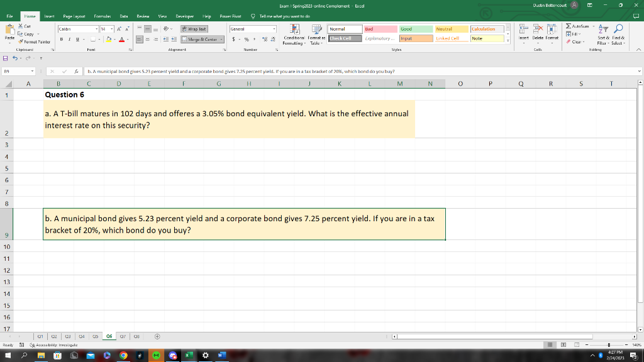
Task: Toggle Middle Align
Action: [147, 29]
